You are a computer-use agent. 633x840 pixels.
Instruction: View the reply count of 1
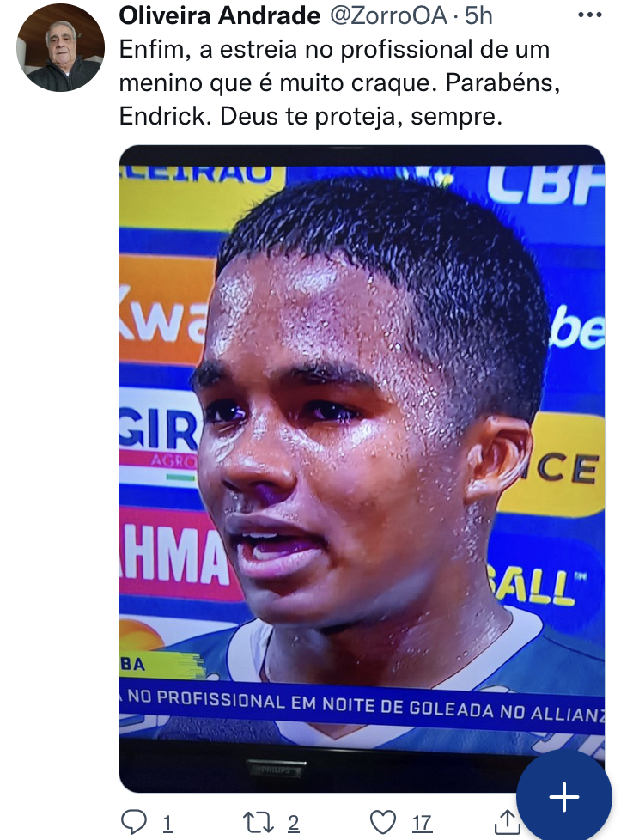pos(167,823)
